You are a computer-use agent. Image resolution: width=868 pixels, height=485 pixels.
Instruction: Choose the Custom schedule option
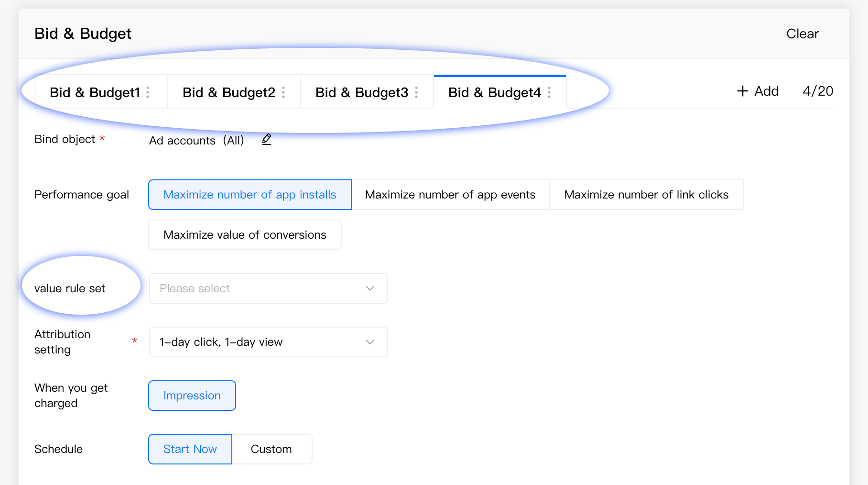pos(271,449)
